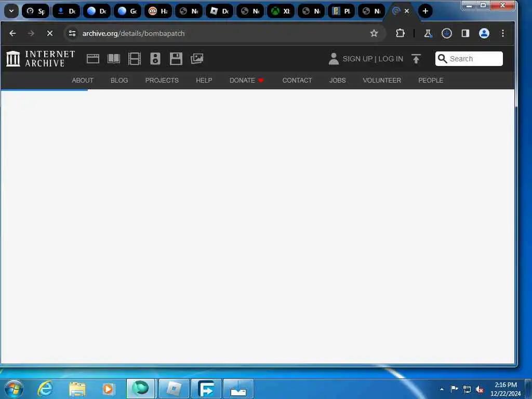The width and height of the screenshot is (532, 399).
Task: Click the SIGN UP link
Action: (357, 59)
